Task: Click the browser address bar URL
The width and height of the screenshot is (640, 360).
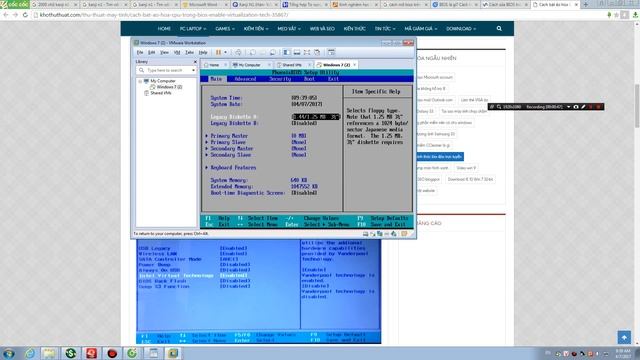Action: coord(164,15)
